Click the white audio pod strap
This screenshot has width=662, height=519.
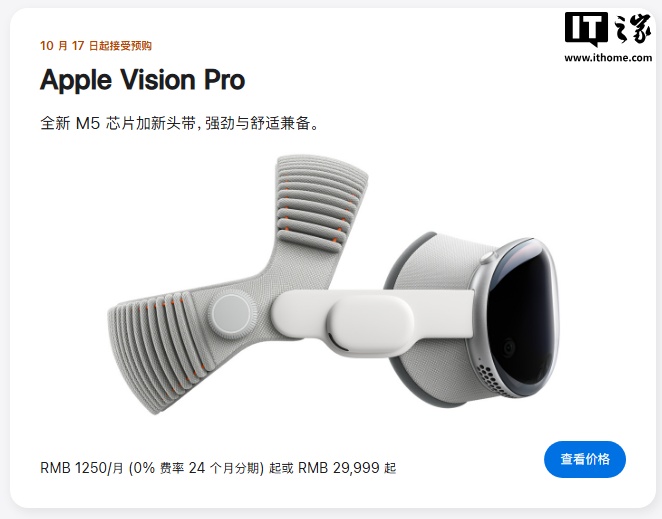tap(372, 321)
